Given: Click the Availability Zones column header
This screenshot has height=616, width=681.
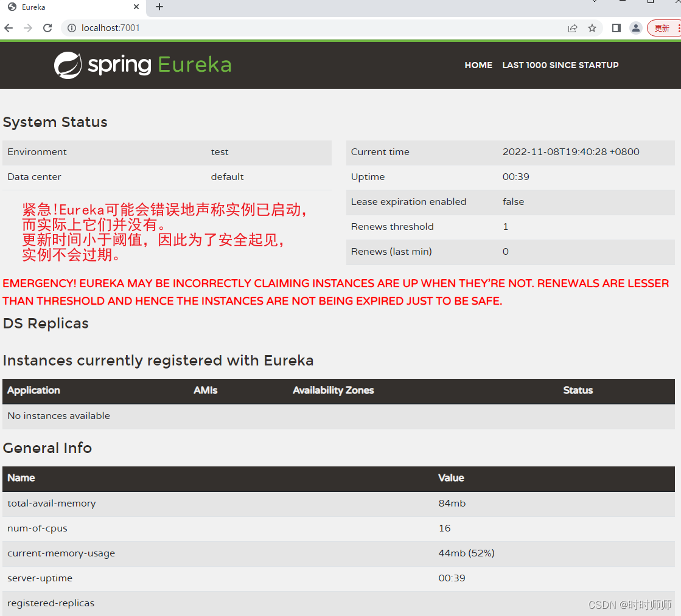Looking at the screenshot, I should point(333,390).
